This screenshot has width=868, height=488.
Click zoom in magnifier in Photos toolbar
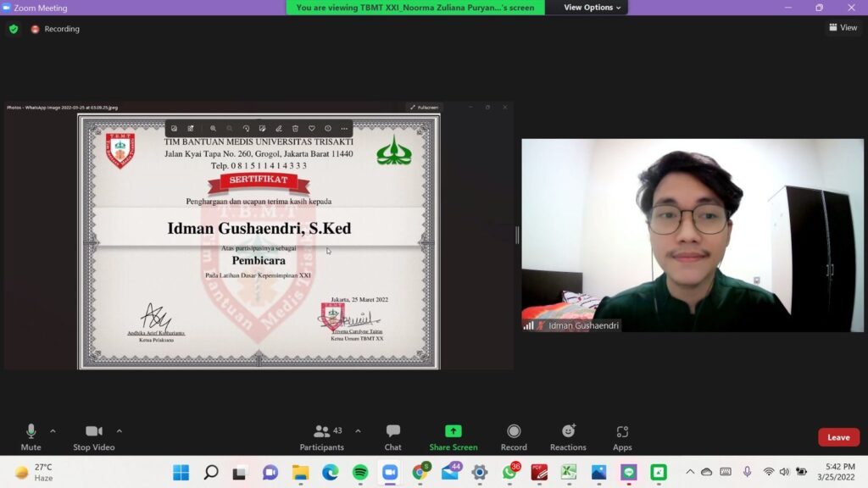pyautogui.click(x=213, y=129)
